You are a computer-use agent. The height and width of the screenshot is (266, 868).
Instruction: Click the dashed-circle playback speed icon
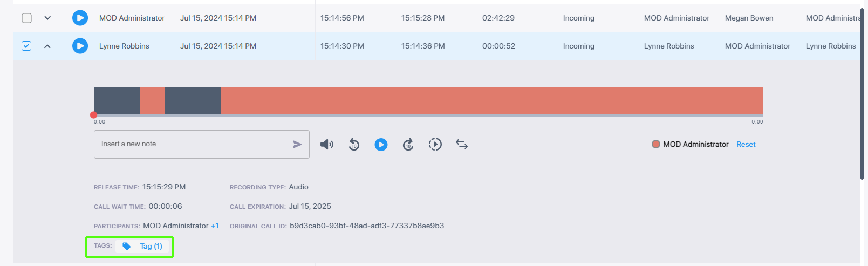tap(435, 145)
